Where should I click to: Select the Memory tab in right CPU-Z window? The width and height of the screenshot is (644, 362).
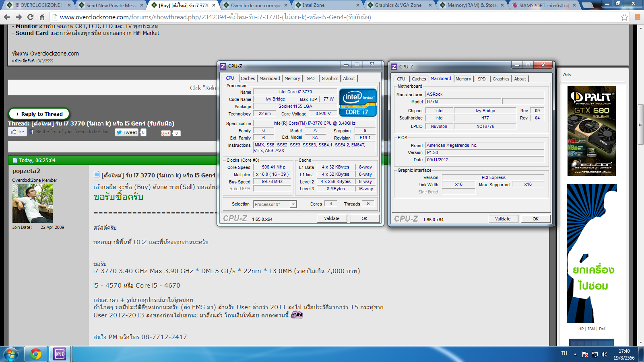pyautogui.click(x=463, y=79)
